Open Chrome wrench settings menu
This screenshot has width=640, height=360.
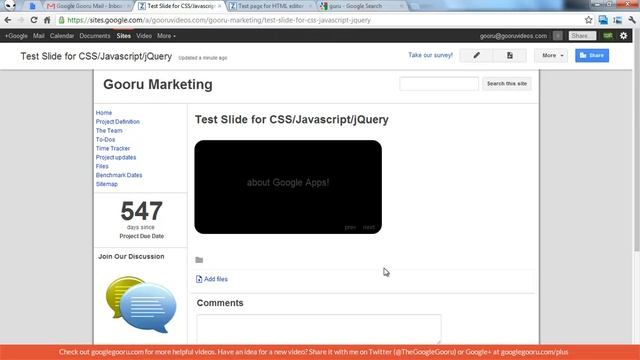[x=633, y=20]
